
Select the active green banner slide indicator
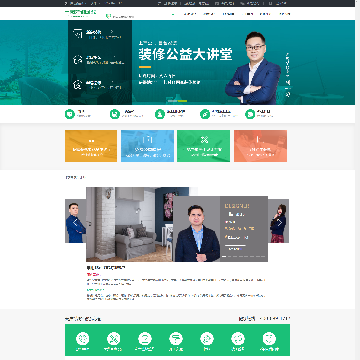coord(182,101)
